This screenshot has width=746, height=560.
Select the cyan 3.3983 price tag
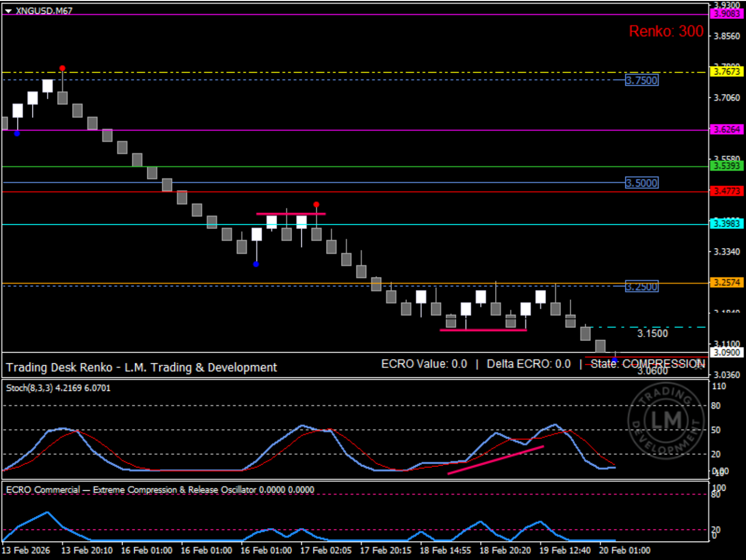point(727,224)
